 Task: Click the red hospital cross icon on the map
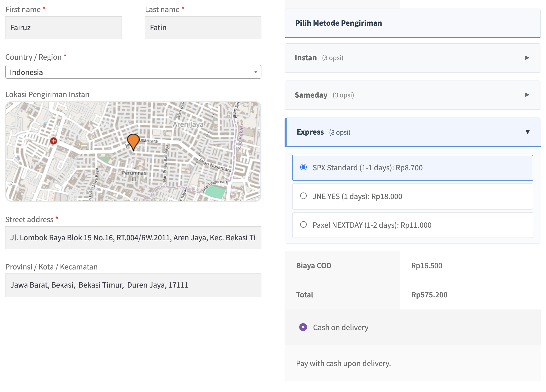53,141
